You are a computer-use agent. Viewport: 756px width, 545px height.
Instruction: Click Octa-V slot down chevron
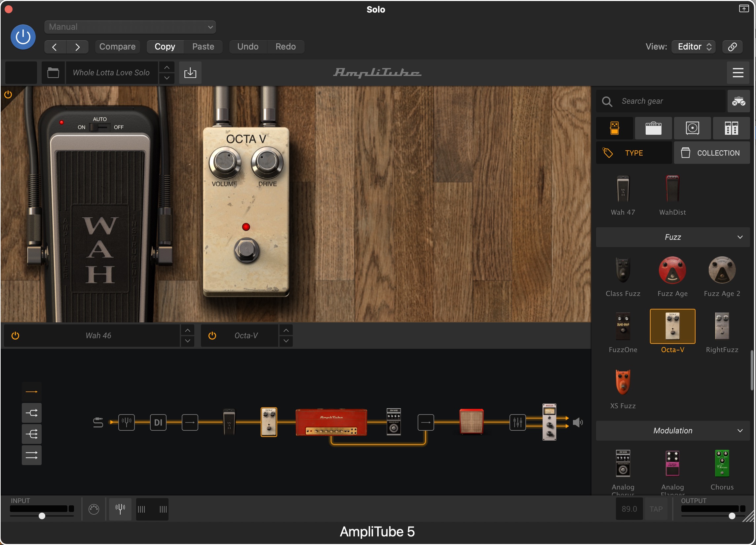[286, 341]
